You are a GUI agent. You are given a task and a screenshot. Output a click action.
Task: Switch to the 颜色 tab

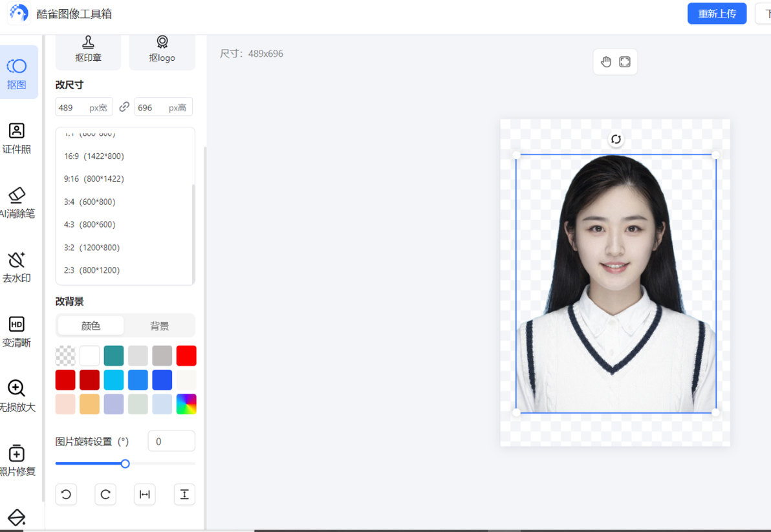point(91,326)
